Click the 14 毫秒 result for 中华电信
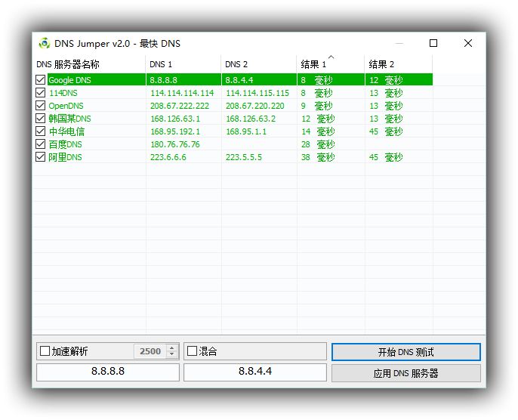This screenshot has width=518, height=420. tap(318, 131)
